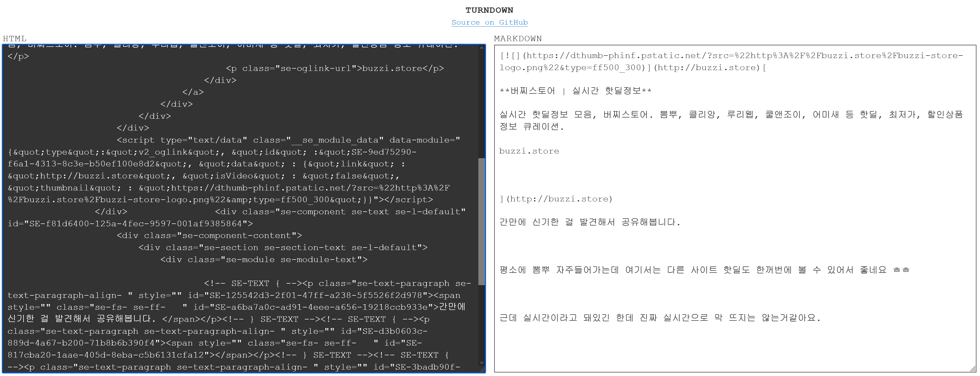
Task: Click the 'id="SE-f81d6400-125a-4fec' HTML line
Action: tap(130, 224)
